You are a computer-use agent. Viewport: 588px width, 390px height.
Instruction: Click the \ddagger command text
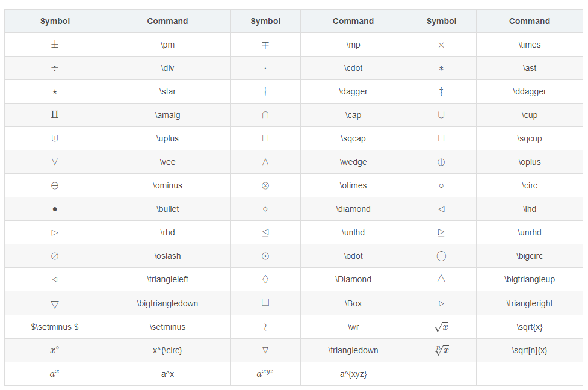coord(530,92)
